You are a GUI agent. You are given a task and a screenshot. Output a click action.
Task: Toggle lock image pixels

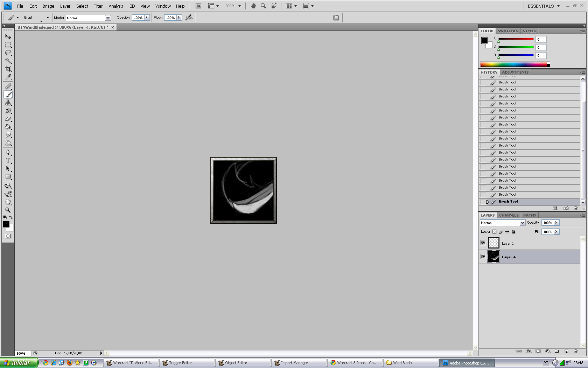(x=501, y=232)
